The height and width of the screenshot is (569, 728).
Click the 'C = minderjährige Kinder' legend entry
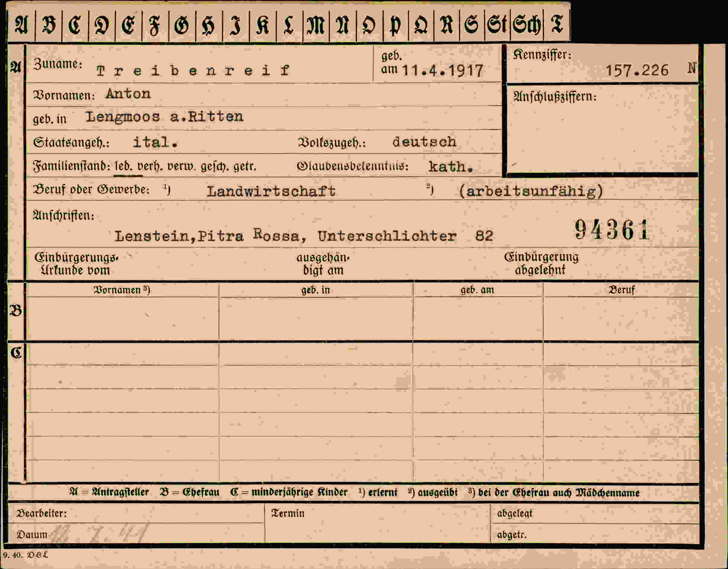pyautogui.click(x=289, y=492)
